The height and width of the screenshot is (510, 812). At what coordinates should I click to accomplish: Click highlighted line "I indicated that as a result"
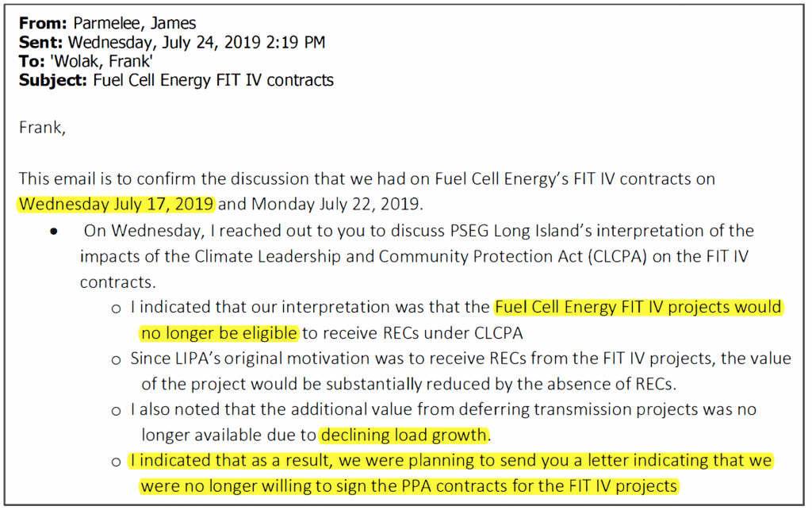tap(450, 461)
